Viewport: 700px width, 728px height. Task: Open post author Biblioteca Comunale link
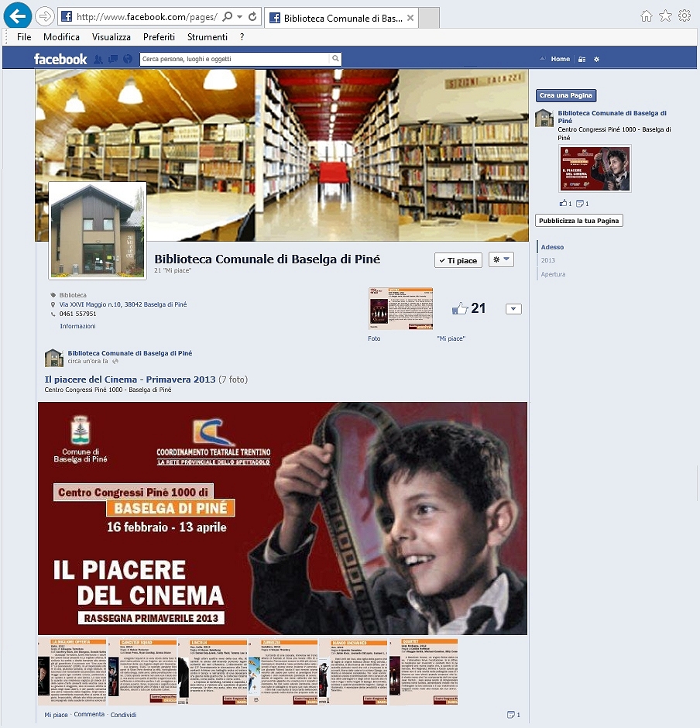click(130, 353)
